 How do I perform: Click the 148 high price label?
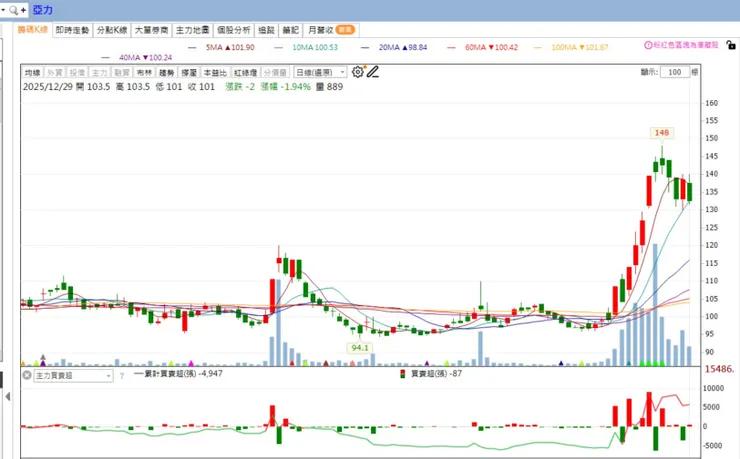[662, 133]
